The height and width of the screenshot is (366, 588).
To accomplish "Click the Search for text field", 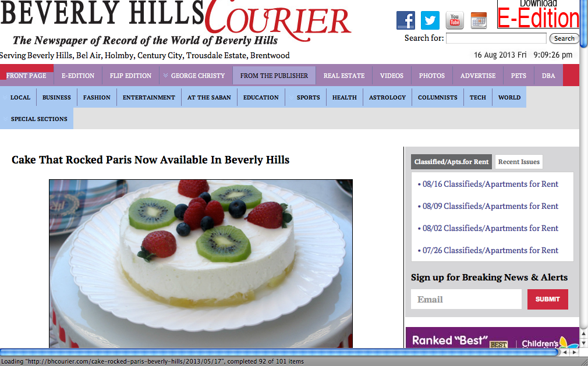I will pyautogui.click(x=496, y=38).
